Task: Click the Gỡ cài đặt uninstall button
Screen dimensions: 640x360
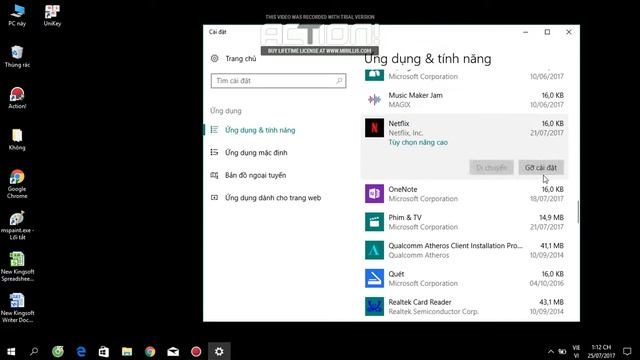Action: click(541, 168)
